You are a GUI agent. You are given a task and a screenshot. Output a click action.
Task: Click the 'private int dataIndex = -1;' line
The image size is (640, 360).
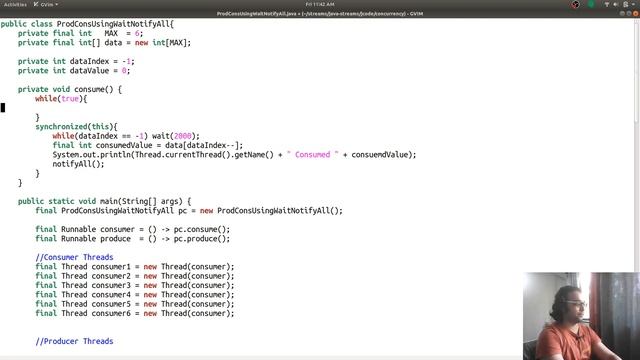pyautogui.click(x=76, y=62)
